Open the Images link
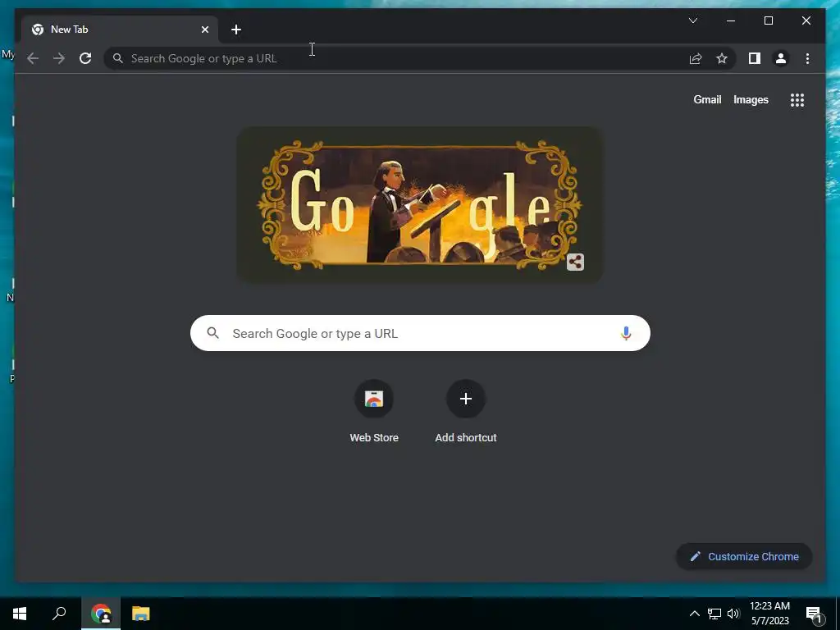This screenshot has height=630, width=840. (751, 99)
